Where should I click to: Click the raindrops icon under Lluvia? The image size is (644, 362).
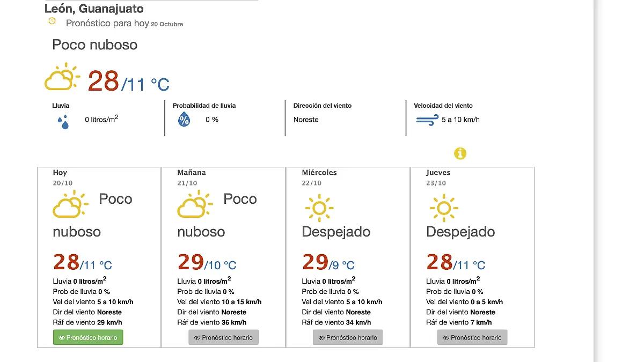pyautogui.click(x=64, y=122)
